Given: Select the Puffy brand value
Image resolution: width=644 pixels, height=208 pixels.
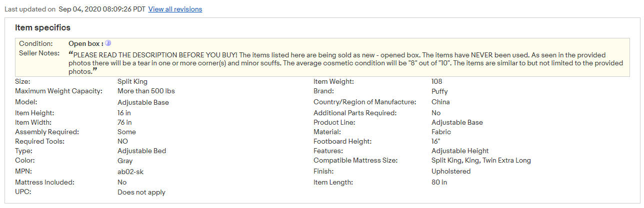Looking at the screenshot, I should 439,92.
